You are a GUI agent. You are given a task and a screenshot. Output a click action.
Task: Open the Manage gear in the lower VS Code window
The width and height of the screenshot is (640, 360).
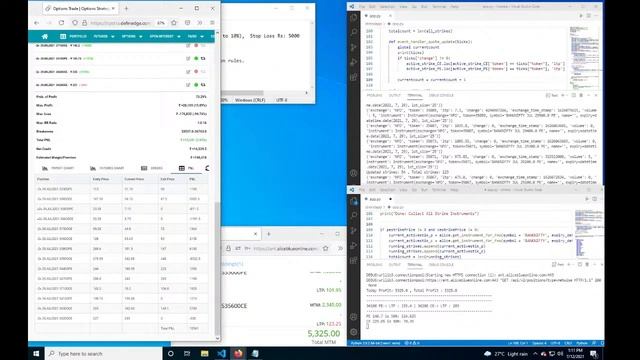(353, 332)
